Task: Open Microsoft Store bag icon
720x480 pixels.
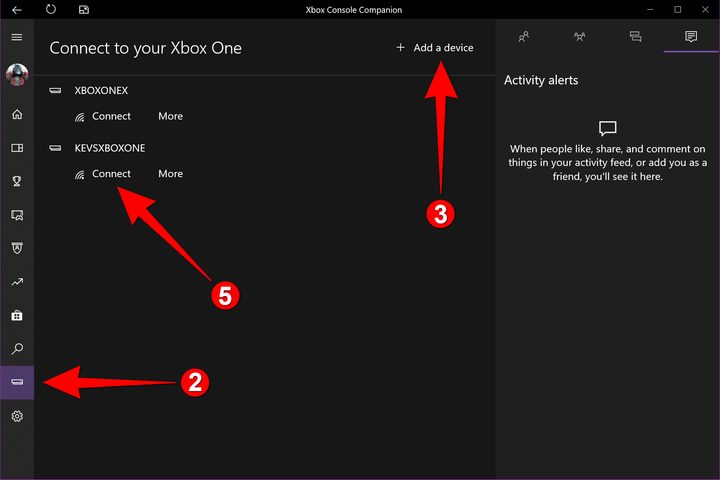Action: 17,316
